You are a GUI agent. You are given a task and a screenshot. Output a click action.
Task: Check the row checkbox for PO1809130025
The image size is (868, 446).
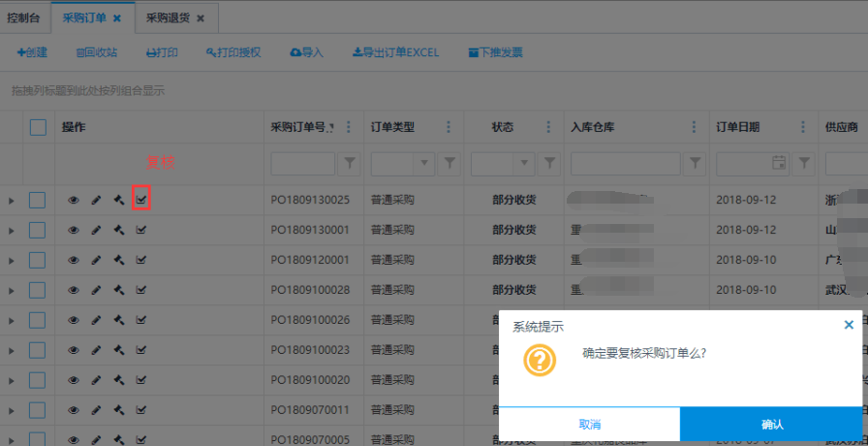(38, 201)
